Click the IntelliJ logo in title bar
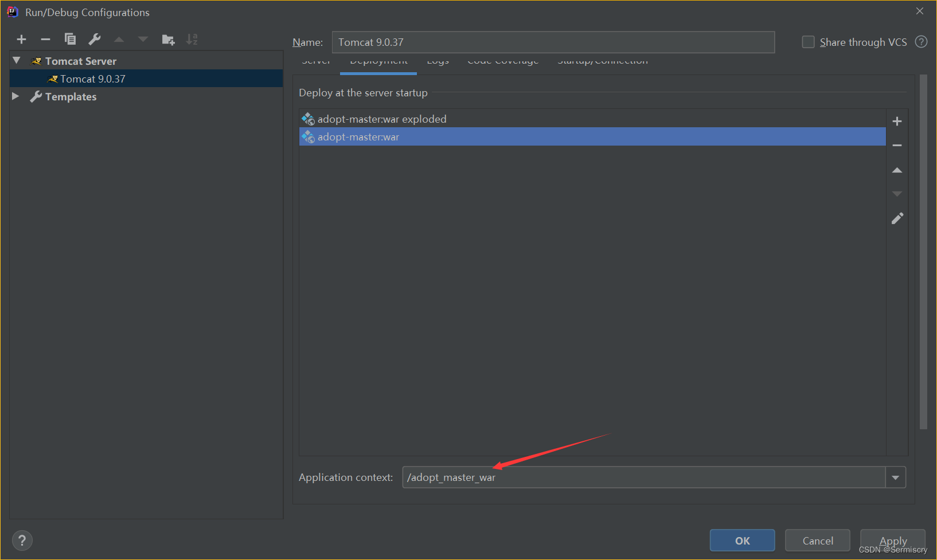Viewport: 937px width, 560px height. [13, 12]
